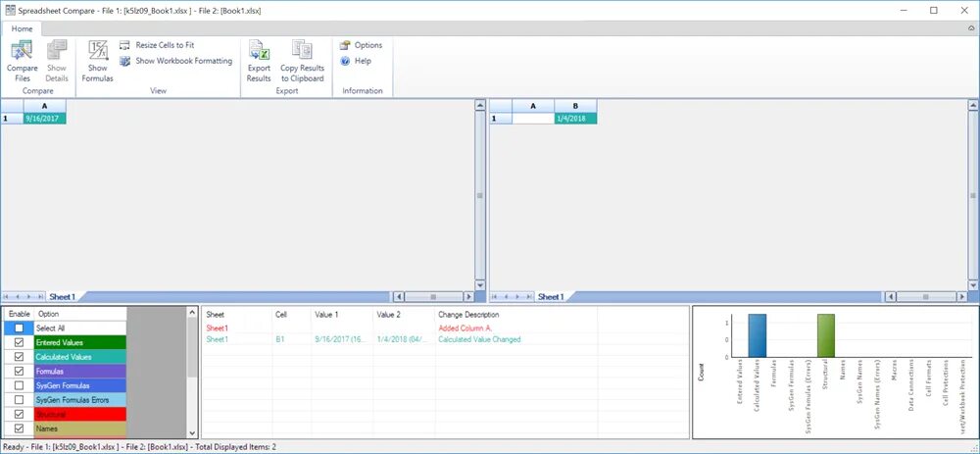Go to last sheet in left pane
Image resolution: width=980 pixels, height=454 pixels.
(40, 297)
